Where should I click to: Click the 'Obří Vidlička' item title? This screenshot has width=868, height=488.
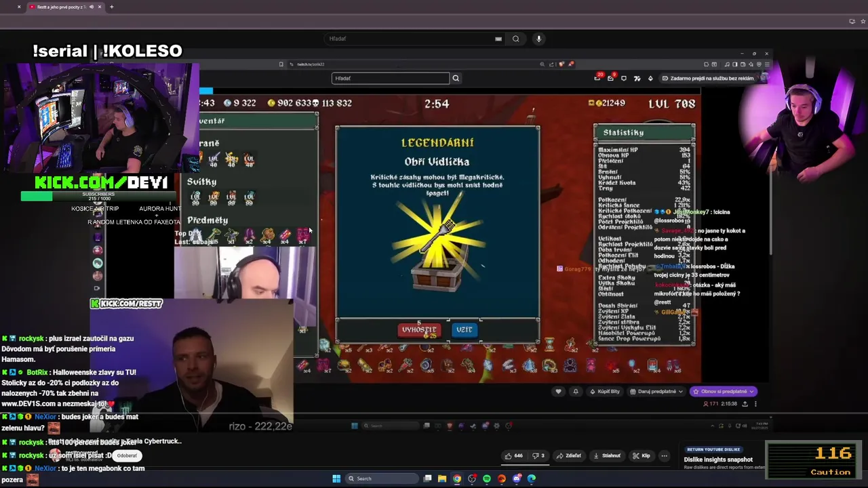[437, 161]
